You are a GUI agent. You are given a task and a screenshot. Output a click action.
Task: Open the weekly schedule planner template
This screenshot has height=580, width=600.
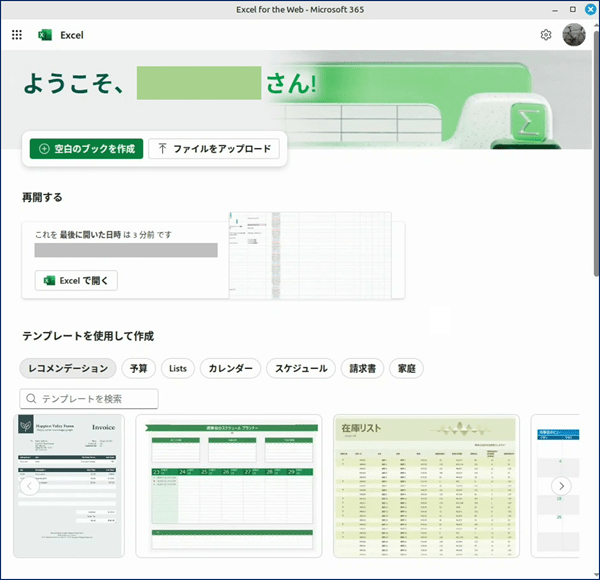click(229, 486)
